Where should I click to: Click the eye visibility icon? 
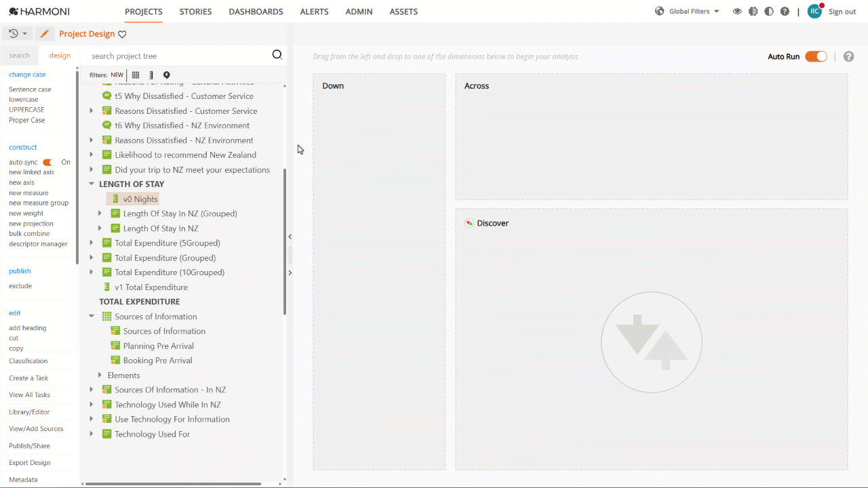point(737,12)
